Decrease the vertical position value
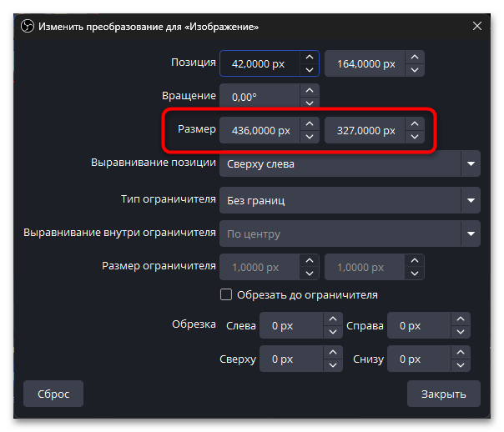Image resolution: width=504 pixels, height=432 pixels. tap(415, 70)
